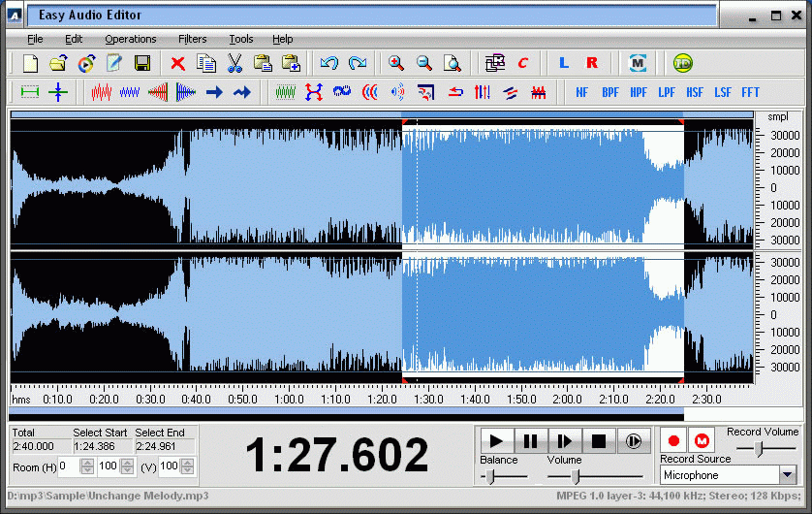Delete selection with the red X icon
This screenshot has width=812, height=514.
click(178, 64)
